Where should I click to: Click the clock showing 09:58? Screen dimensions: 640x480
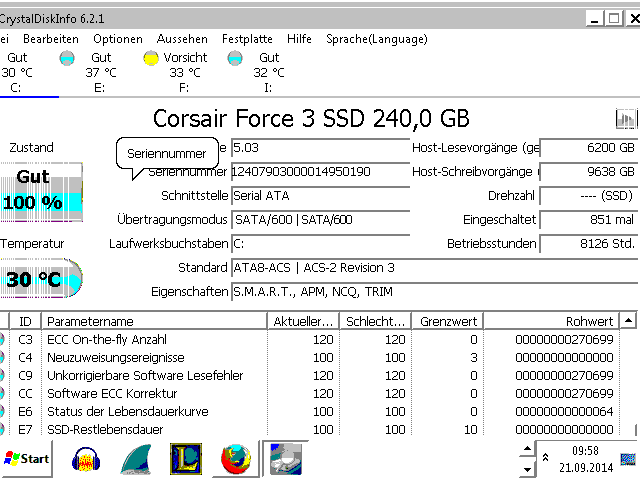pos(585,451)
